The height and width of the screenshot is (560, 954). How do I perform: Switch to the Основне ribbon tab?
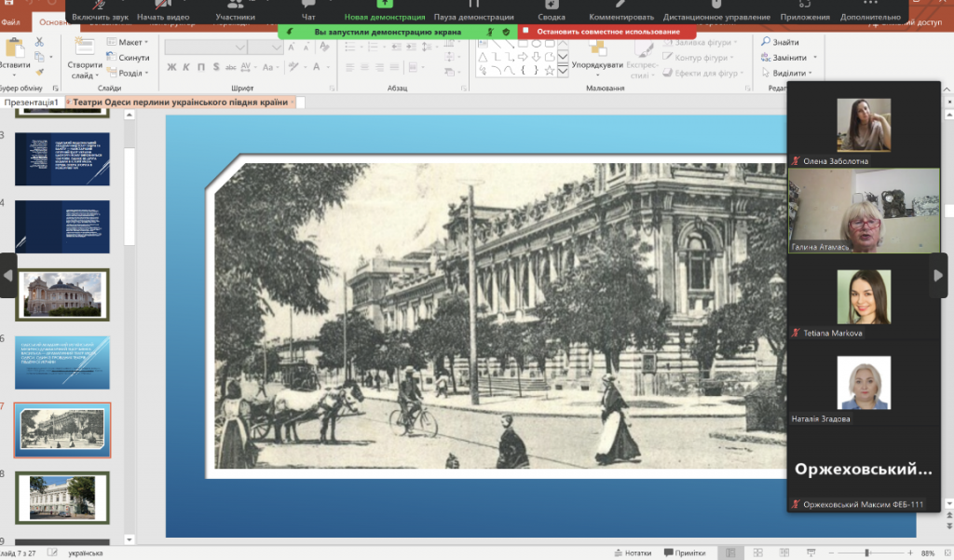53,22
